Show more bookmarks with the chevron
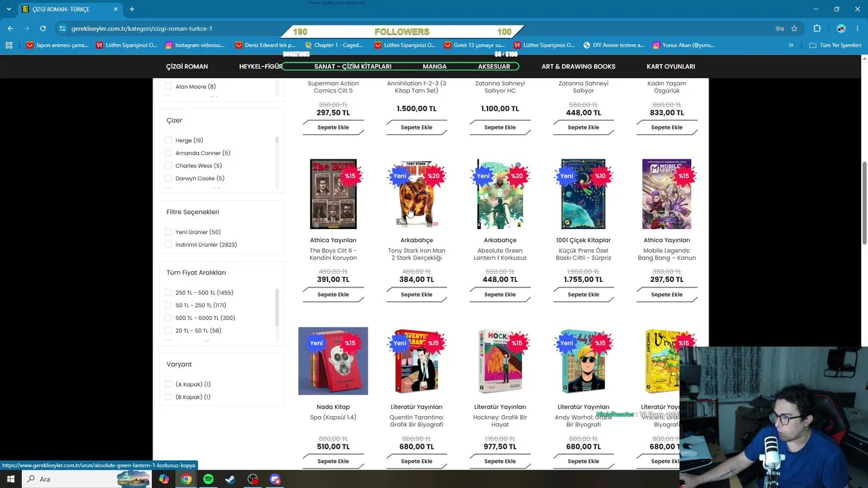Screen dimensions: 868x488 point(791,45)
